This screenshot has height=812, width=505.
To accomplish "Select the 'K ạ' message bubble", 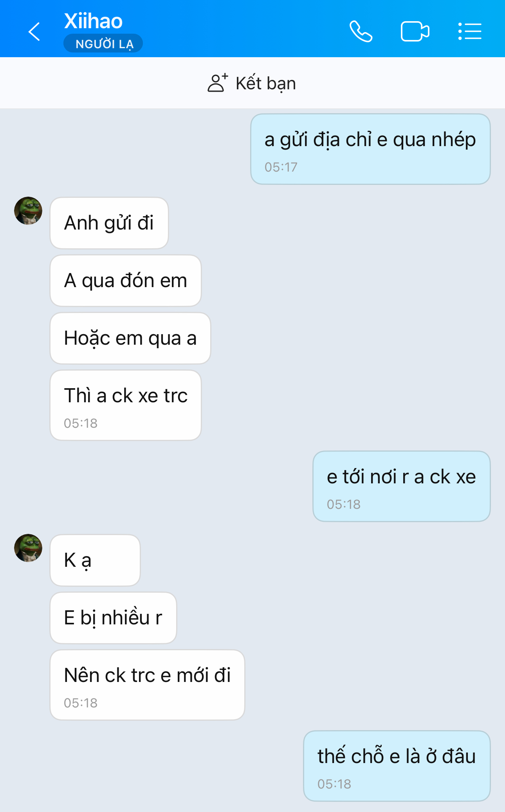I will pos(95,560).
